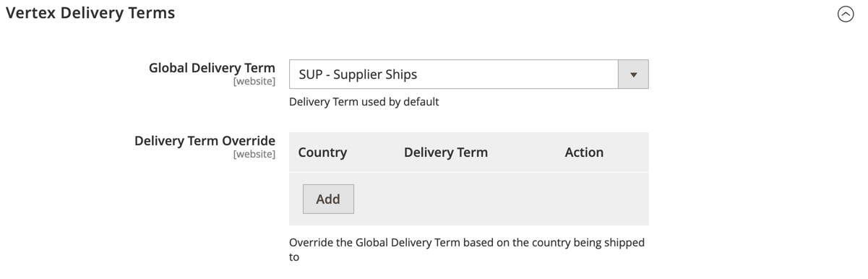
Task: Select the 'SUP - Supplier Ships' value text
Action: 358,74
